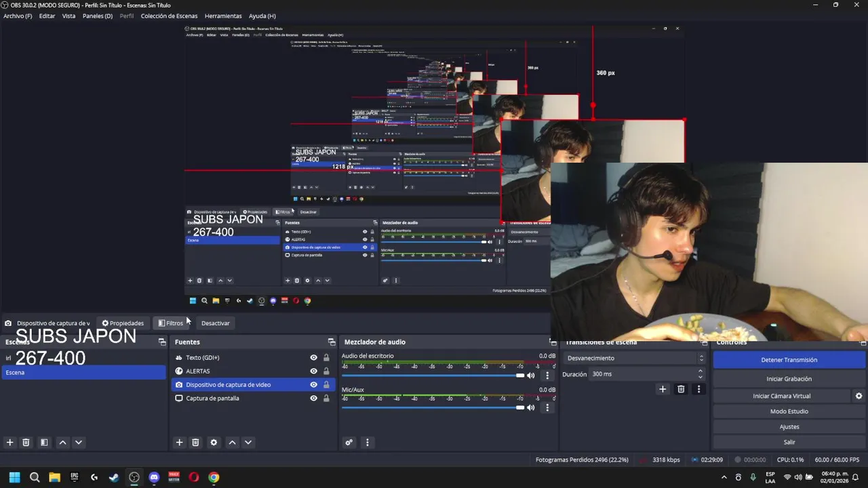Open Filtros for the selected source
Screen dimensions: 868x488
170,323
